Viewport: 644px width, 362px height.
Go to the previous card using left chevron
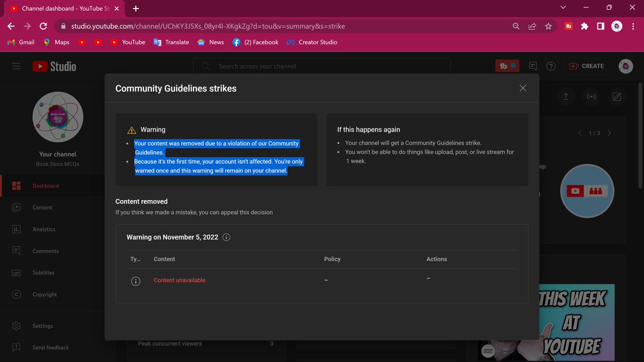coord(580,133)
